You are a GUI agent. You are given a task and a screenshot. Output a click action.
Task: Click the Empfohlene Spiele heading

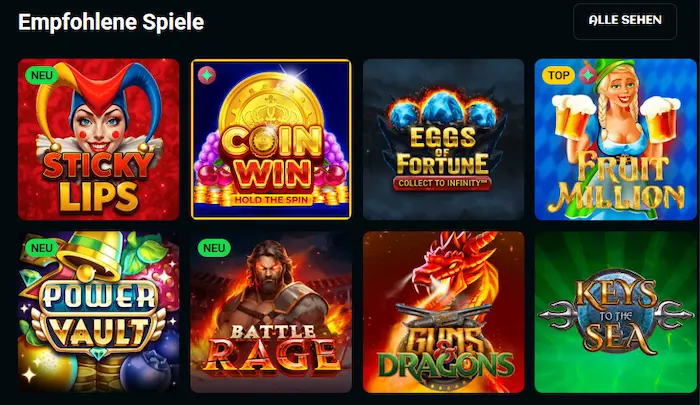[111, 22]
